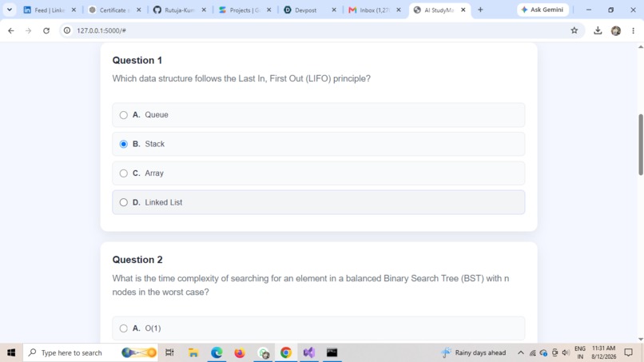Select the Queue answer radio button

point(124,115)
